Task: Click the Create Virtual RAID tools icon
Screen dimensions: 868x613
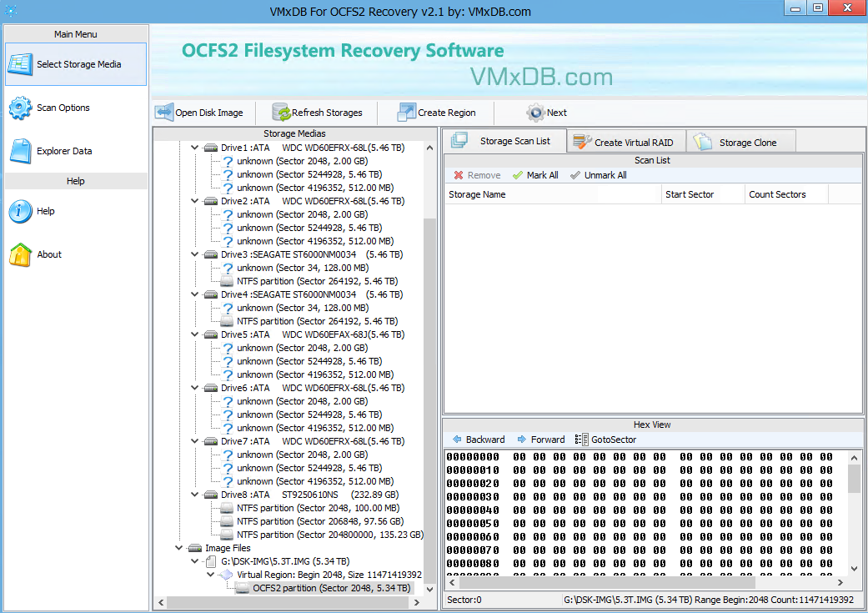Action: tap(582, 142)
